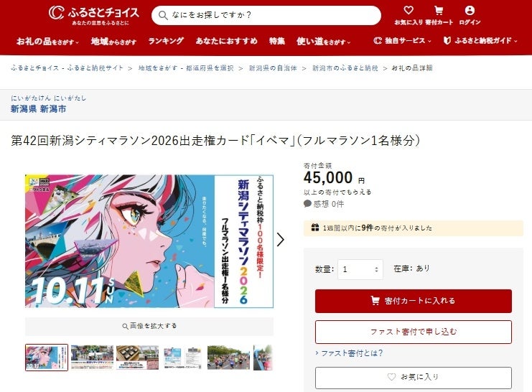Click 寄付カートに入れる button
This screenshot has width=532, height=392.
[x=414, y=301]
